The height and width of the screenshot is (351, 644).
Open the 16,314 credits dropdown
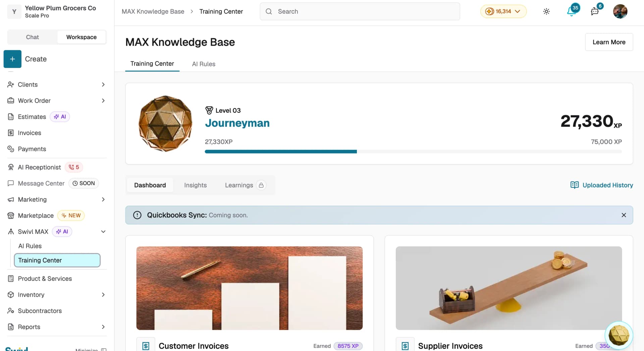[x=503, y=11]
